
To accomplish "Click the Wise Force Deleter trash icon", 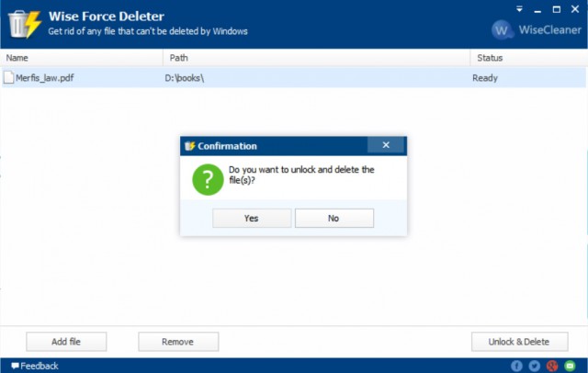I will [x=25, y=24].
